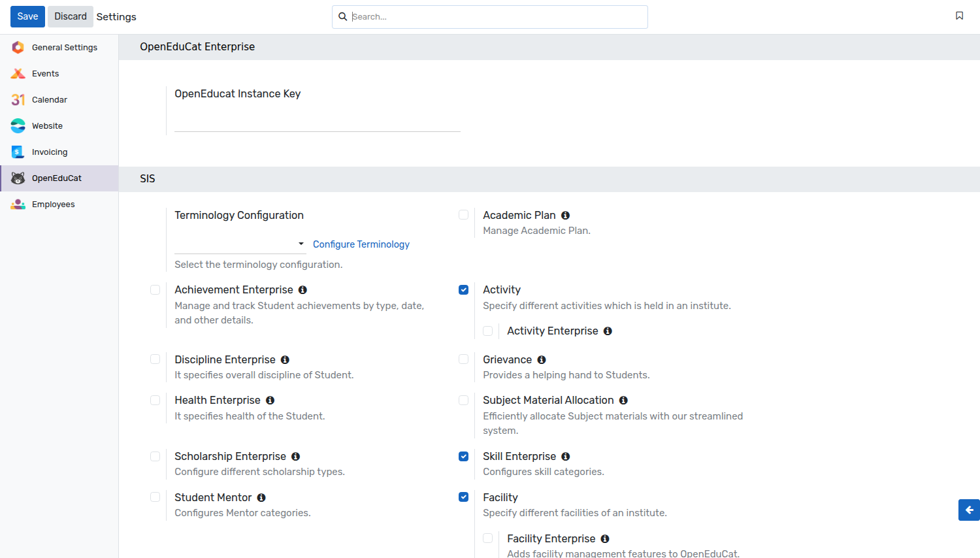
Task: Discard the settings changes
Action: [x=71, y=16]
